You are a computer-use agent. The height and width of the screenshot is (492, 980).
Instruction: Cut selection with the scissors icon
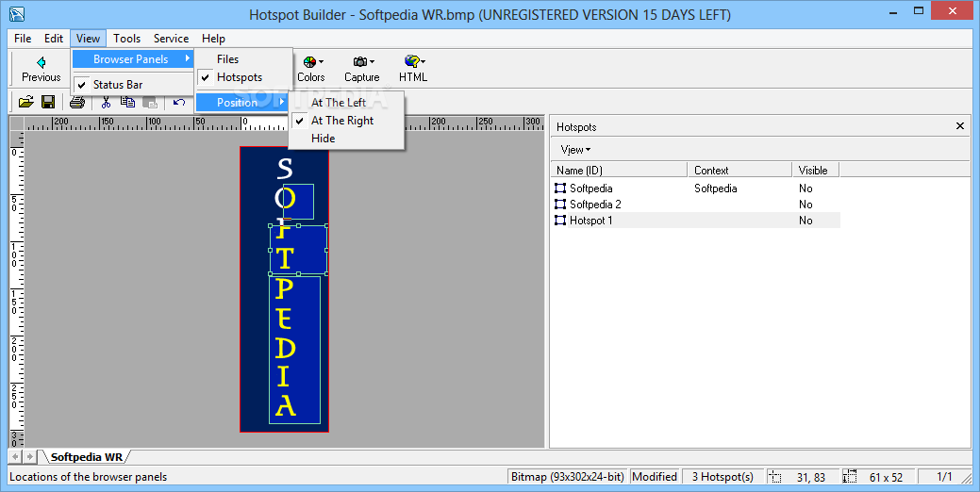107,102
